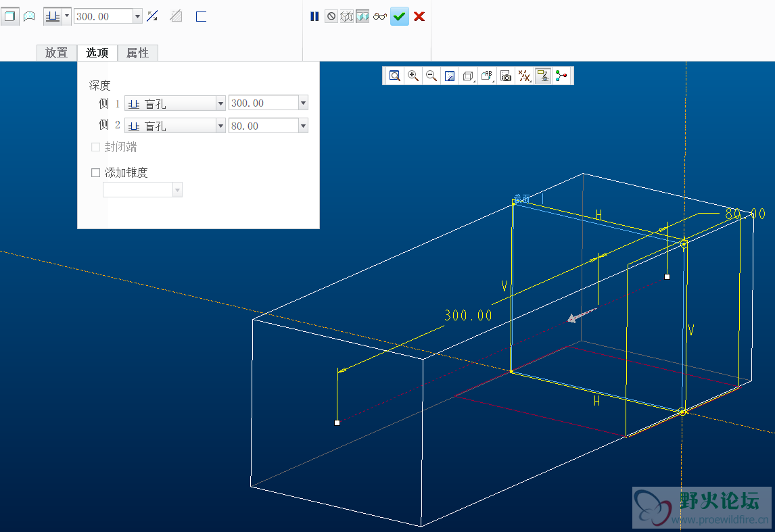Screen dimensions: 775x532
Task: Open dashboard depth value dropdown arrow
Action: tap(137, 16)
